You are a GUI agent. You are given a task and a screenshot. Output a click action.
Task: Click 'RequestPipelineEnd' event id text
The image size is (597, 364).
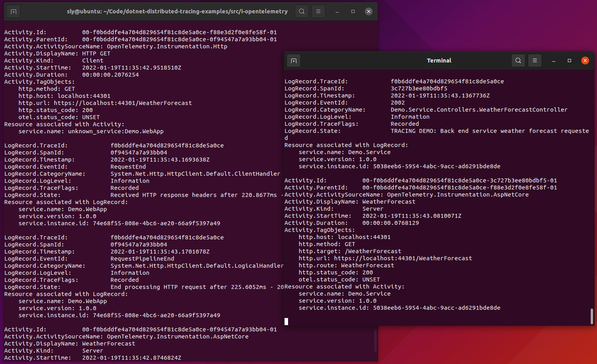(x=142, y=259)
